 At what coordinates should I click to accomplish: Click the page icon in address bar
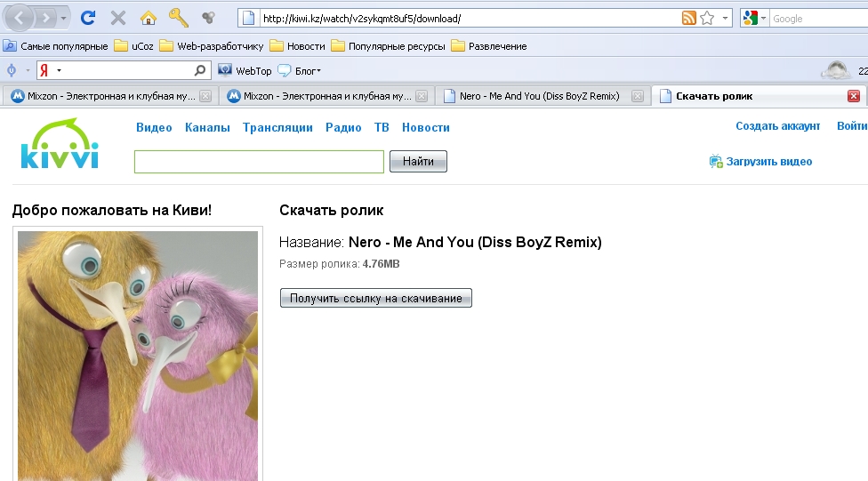[248, 19]
